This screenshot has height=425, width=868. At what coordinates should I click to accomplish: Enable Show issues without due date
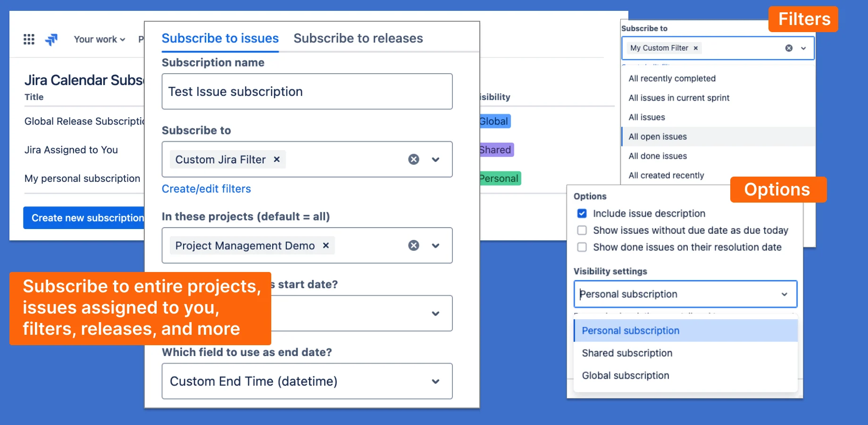(582, 230)
